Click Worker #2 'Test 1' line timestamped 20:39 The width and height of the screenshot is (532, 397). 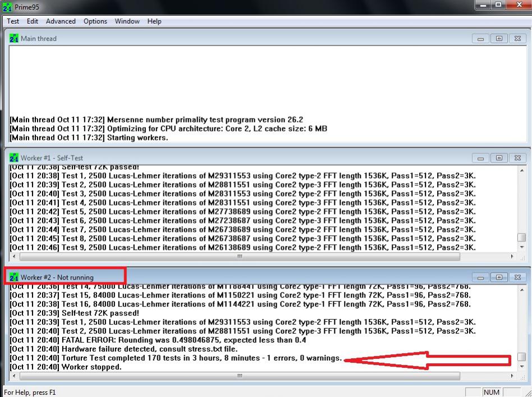(x=242, y=322)
